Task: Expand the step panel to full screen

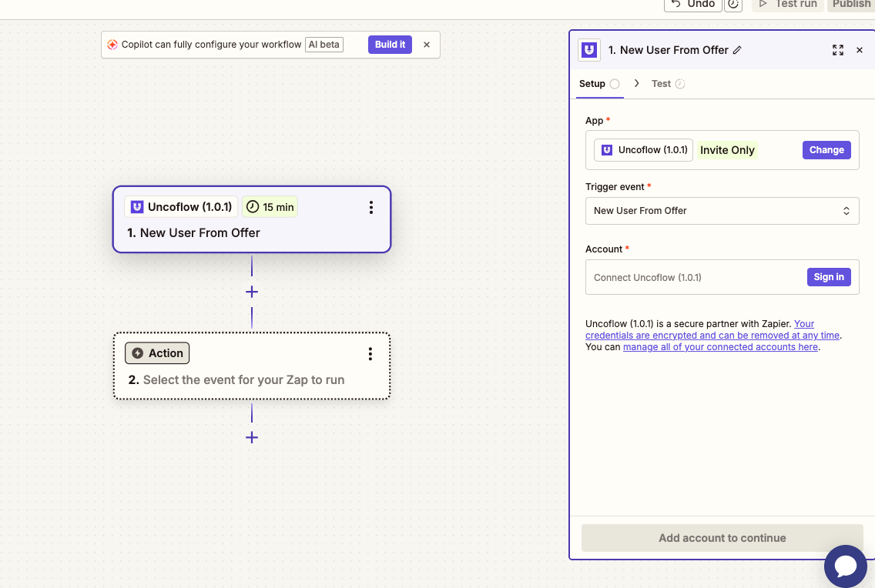Action: click(x=837, y=50)
